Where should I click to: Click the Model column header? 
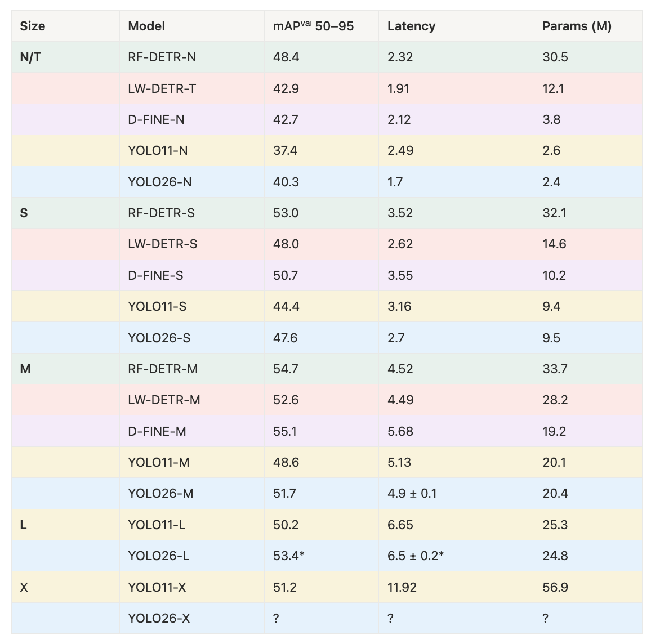point(146,26)
